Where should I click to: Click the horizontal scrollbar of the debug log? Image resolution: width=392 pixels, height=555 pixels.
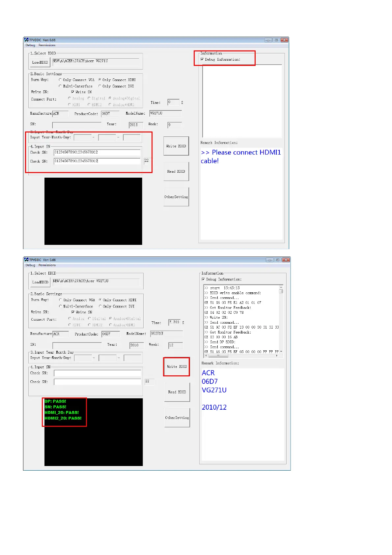(241, 356)
